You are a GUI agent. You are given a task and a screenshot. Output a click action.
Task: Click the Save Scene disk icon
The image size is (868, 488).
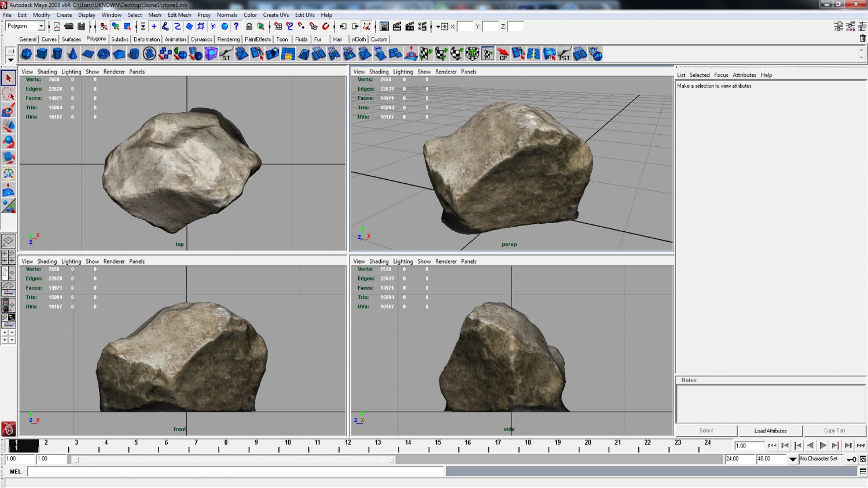click(x=82, y=26)
